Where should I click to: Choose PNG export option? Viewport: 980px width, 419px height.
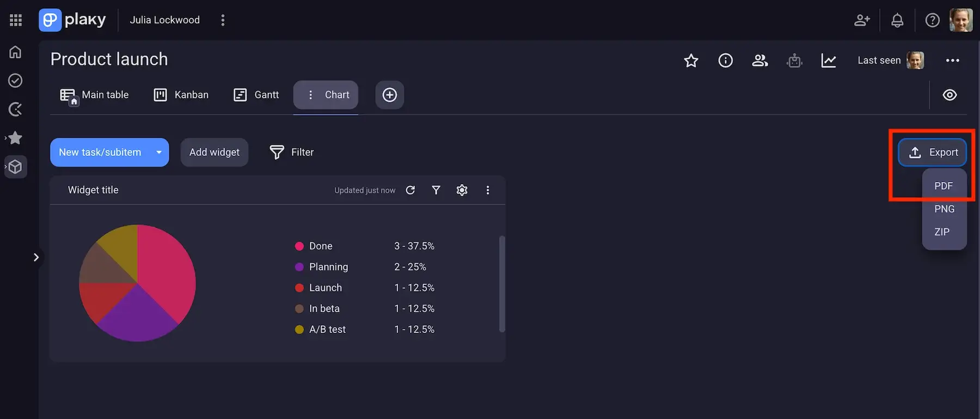point(944,209)
